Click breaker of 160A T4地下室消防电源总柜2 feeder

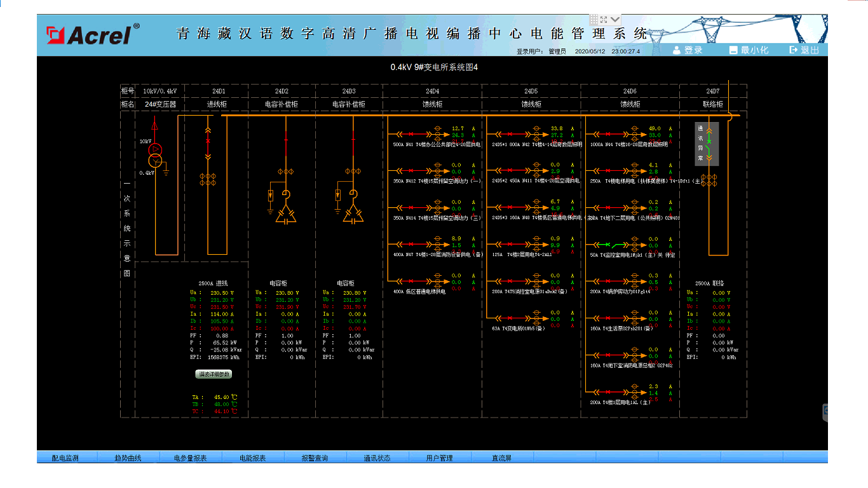(608, 355)
